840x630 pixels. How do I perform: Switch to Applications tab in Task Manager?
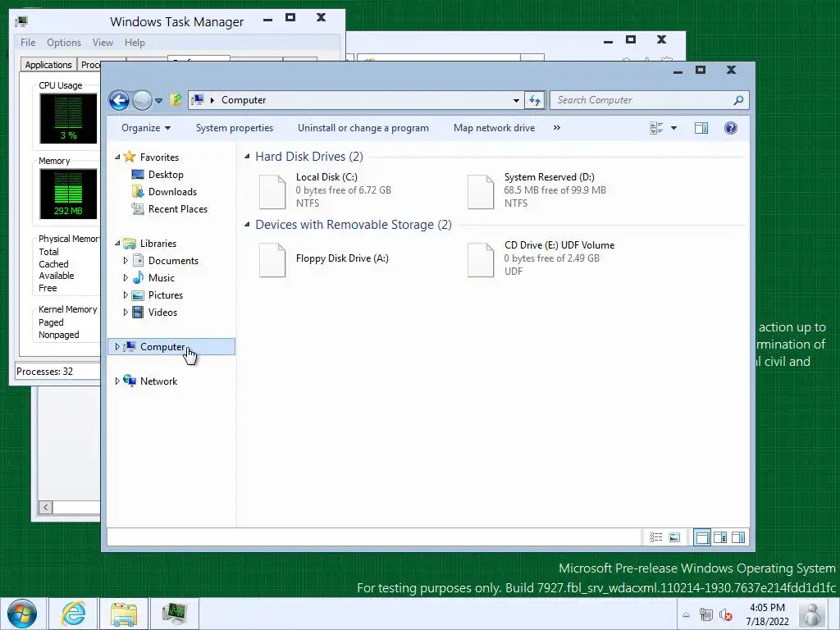point(48,65)
